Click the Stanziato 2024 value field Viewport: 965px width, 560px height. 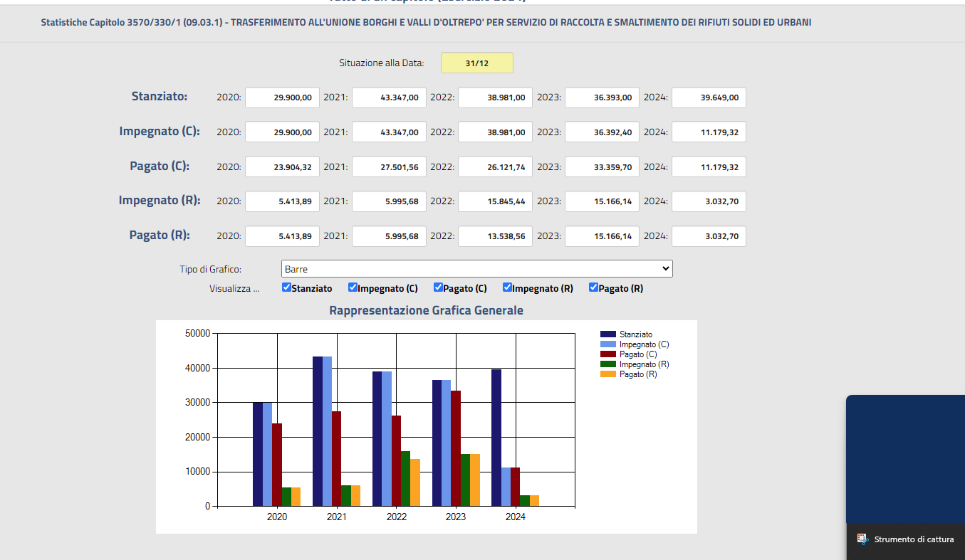click(x=709, y=97)
